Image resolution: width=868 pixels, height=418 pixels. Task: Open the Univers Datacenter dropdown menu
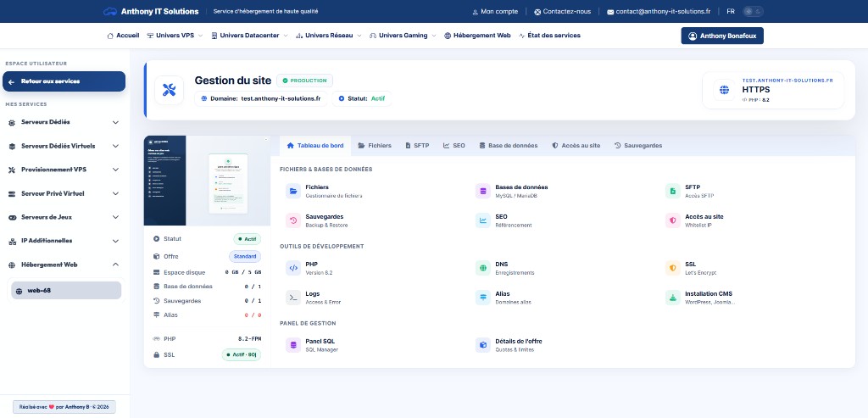250,36
